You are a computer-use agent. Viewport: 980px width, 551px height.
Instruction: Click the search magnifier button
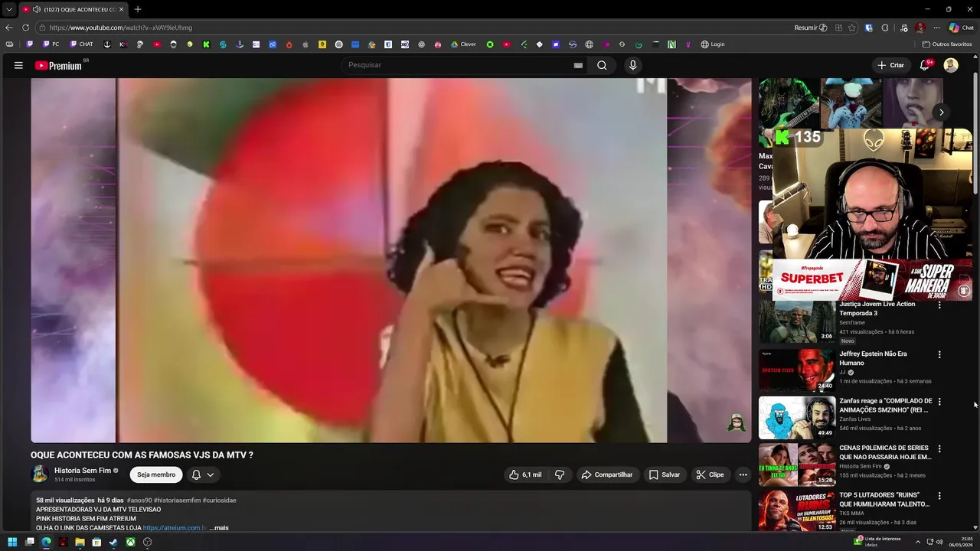(602, 65)
